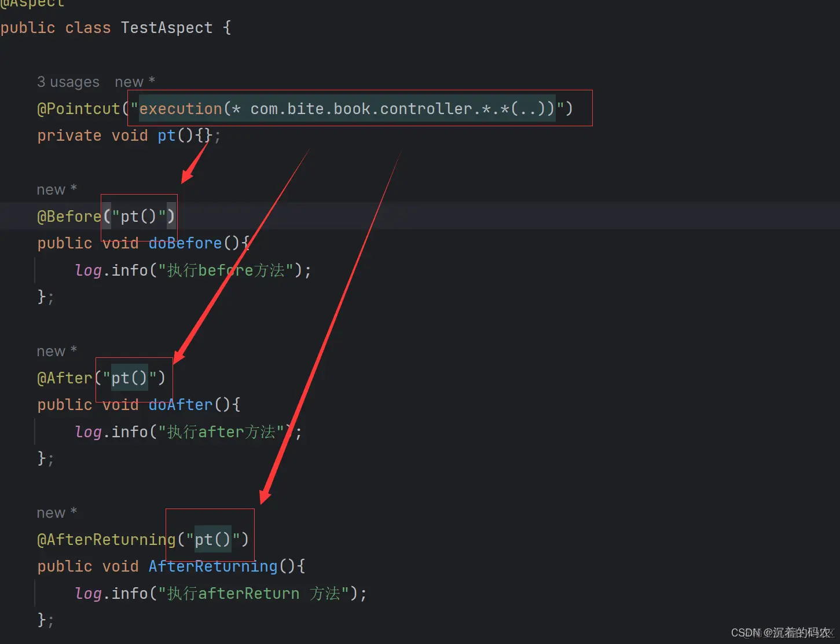Click the "执行before方法" log string
Screen dimensions: 840x644
(226, 270)
